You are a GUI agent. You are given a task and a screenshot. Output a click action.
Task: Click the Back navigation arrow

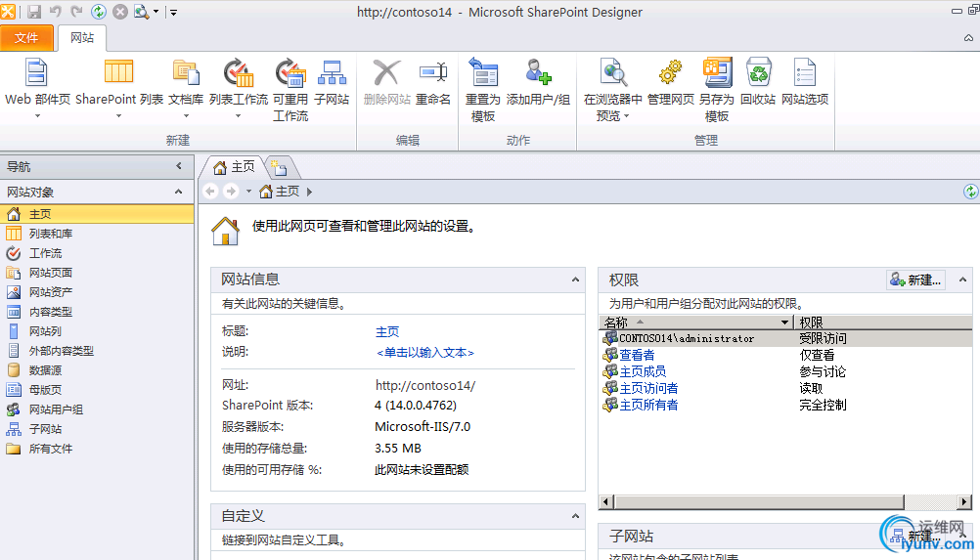point(210,191)
